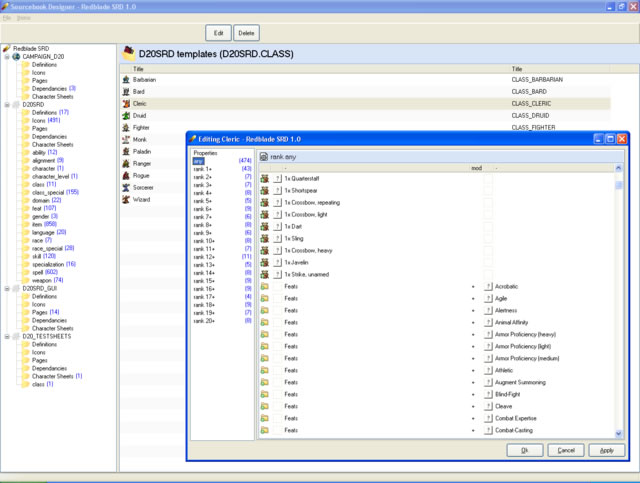Open the Items menu
This screenshot has width=640, height=483.
click(x=24, y=18)
